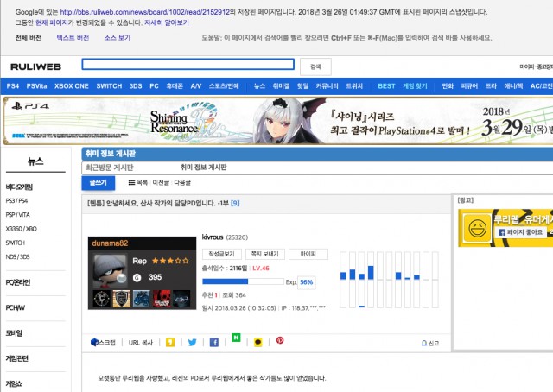This screenshot has height=392, width=553.
Task: Open 게임 찾기 in nav bar
Action: coord(415,86)
